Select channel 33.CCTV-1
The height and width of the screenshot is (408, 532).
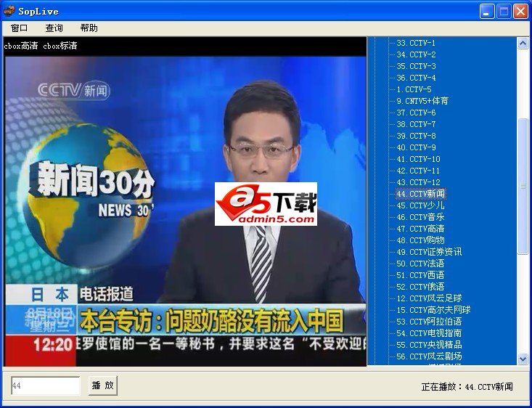point(416,43)
